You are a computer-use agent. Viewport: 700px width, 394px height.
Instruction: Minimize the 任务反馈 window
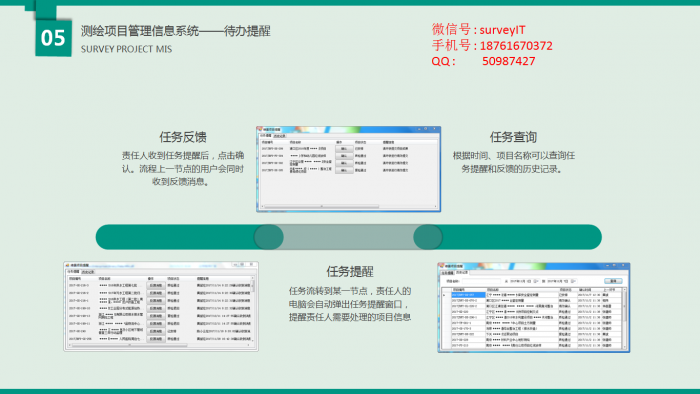click(x=419, y=129)
